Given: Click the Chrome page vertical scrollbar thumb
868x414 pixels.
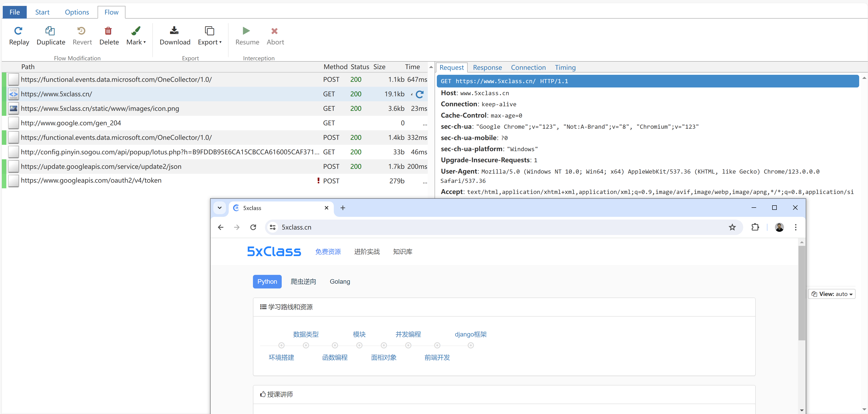Looking at the screenshot, I should tap(802, 293).
